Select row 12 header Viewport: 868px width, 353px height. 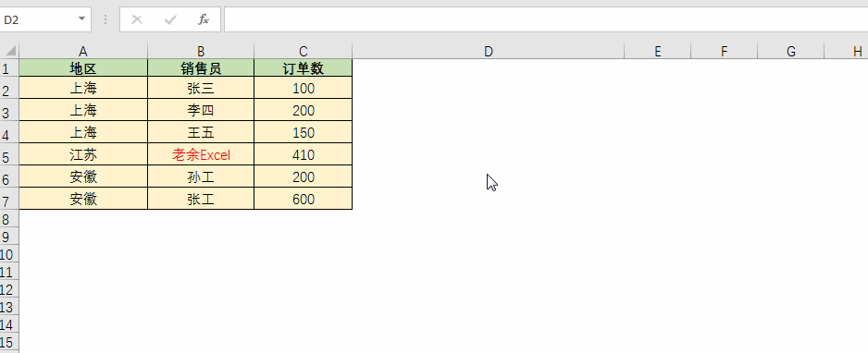click(9, 289)
